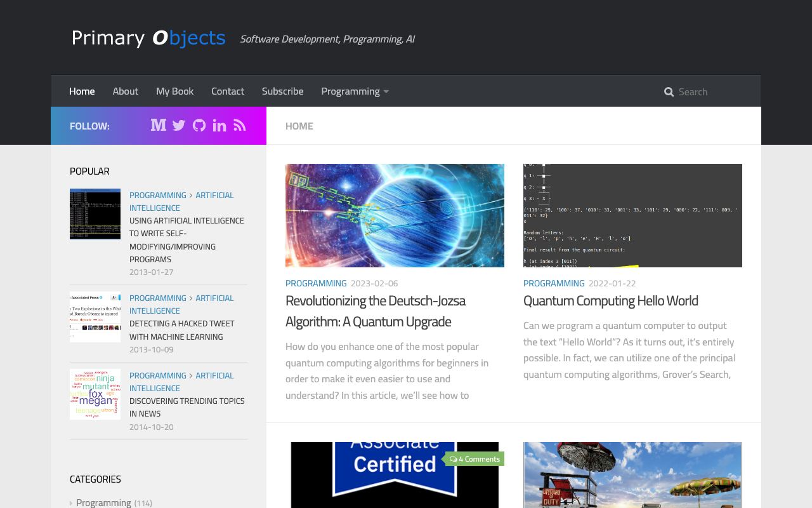Click the 2023-02-06 post date

(x=374, y=283)
